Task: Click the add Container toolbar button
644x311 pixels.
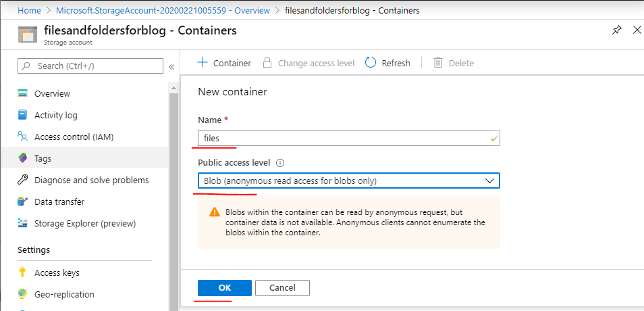Action: coord(224,63)
